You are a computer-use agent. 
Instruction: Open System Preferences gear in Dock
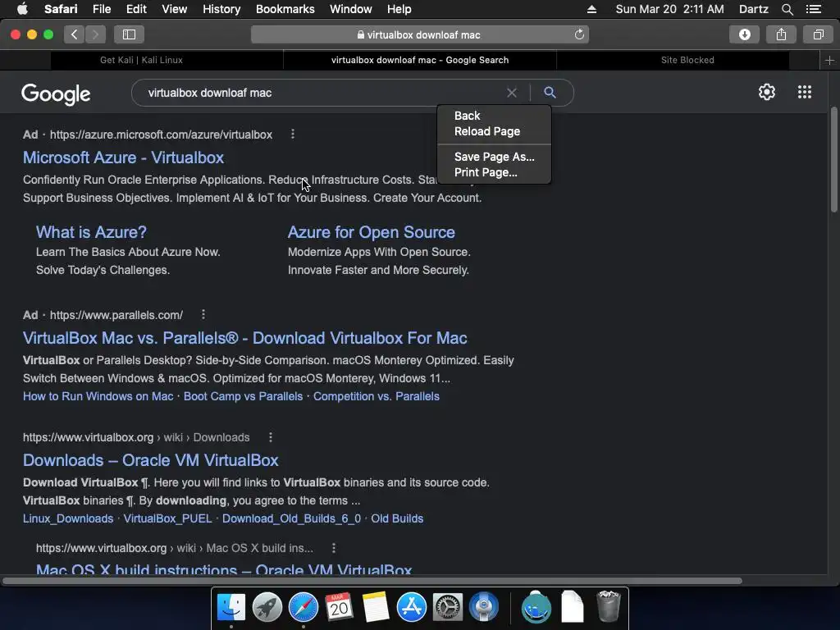click(x=447, y=608)
